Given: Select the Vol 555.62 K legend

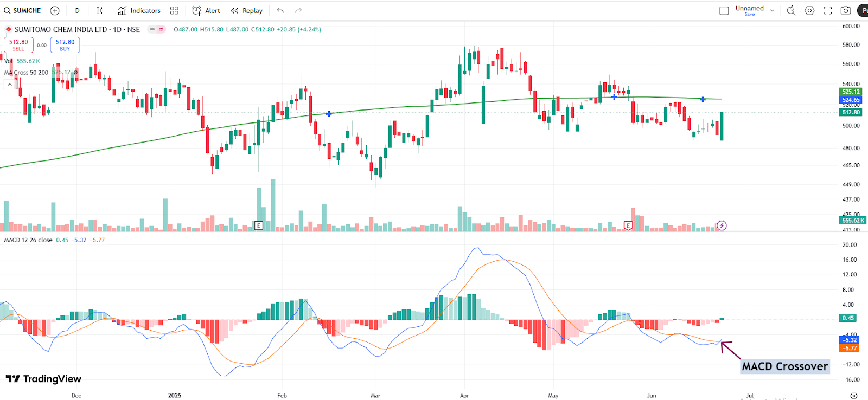Looking at the screenshot, I should tap(22, 61).
